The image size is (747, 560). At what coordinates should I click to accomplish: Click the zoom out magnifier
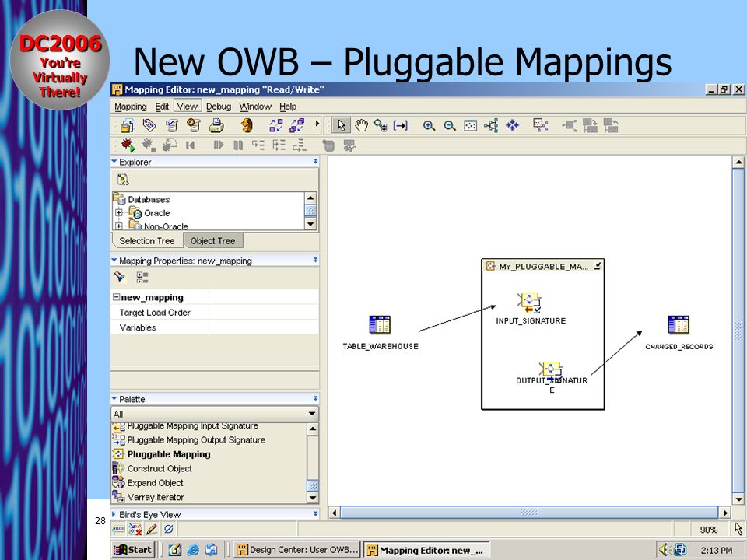click(x=449, y=126)
